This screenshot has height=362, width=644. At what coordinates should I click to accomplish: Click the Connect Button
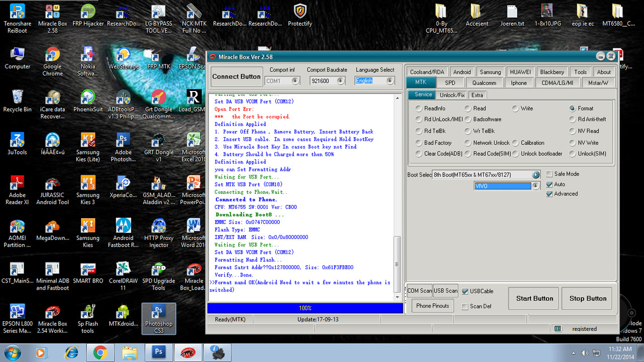click(236, 76)
